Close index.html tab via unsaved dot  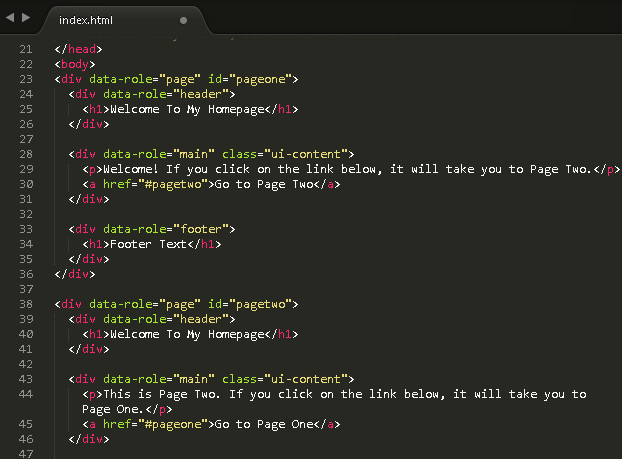(x=183, y=20)
